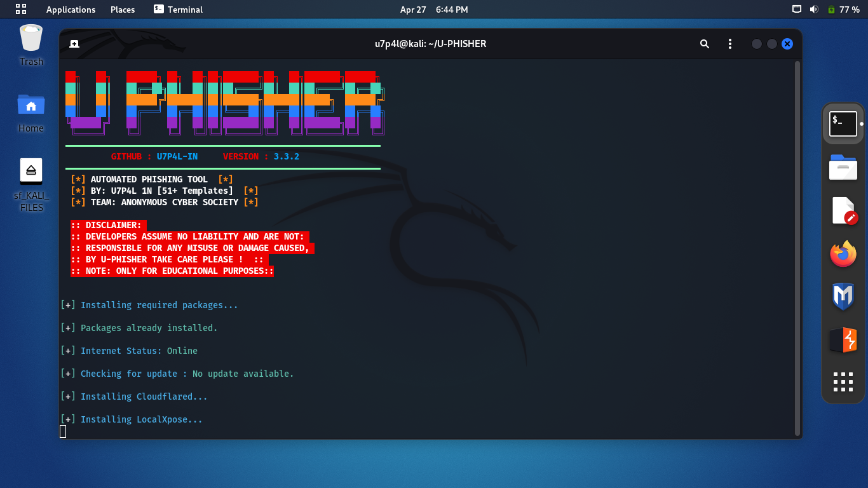Maximize the terminal window
The height and width of the screenshot is (488, 868).
772,44
